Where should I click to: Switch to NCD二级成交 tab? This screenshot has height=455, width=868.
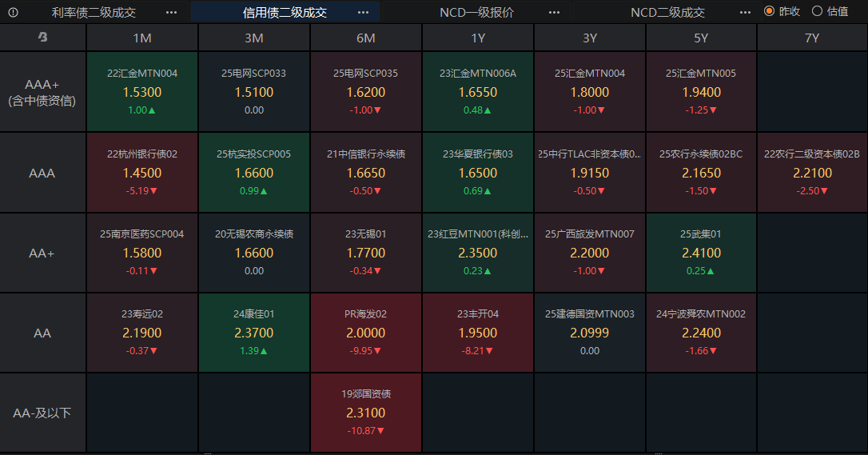(x=667, y=12)
